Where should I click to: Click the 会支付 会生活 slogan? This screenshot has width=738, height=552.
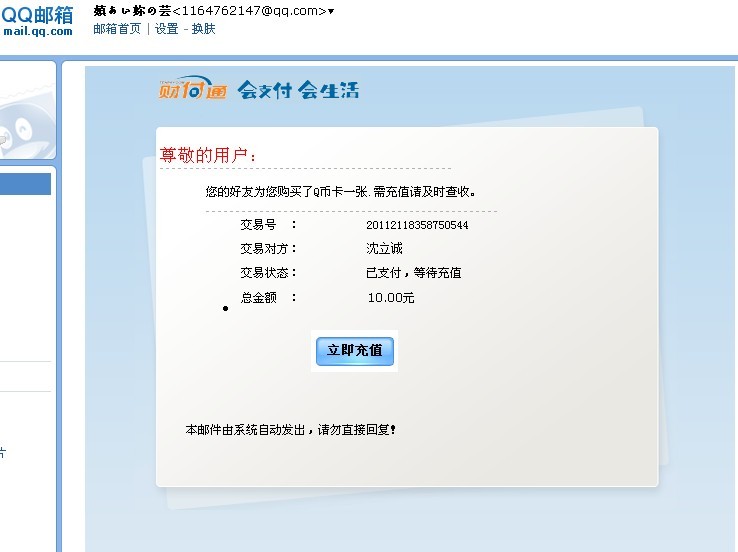click(x=298, y=89)
